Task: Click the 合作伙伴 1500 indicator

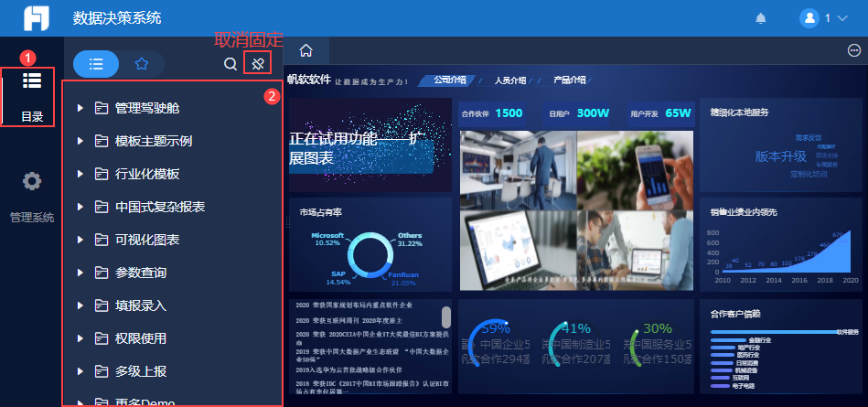Action: point(492,113)
